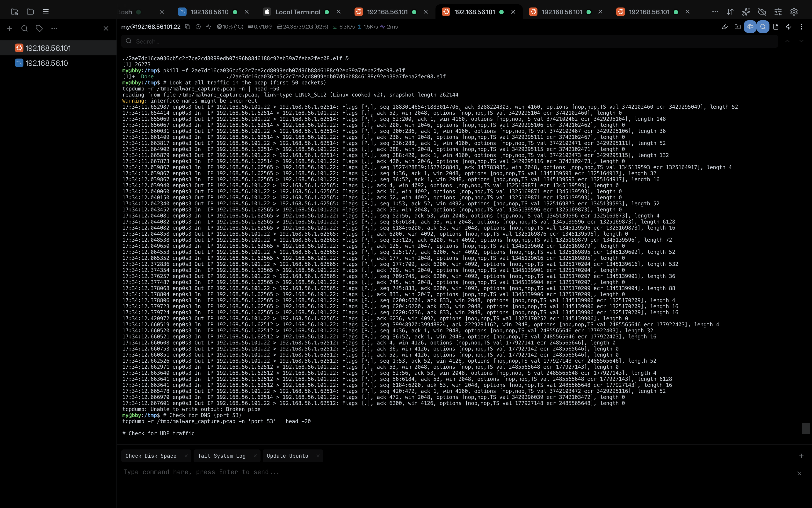The image size is (812, 508).
Task: Click the memory 0.7/1.6G stat
Action: [260, 27]
